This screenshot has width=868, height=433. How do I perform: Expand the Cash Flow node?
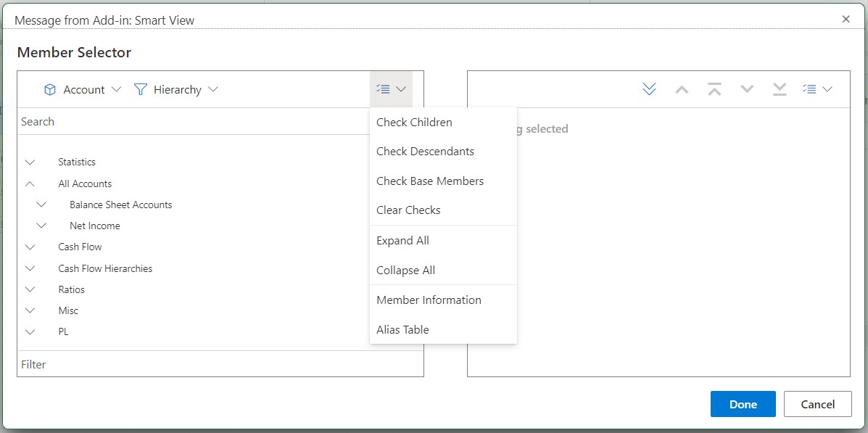pos(30,247)
